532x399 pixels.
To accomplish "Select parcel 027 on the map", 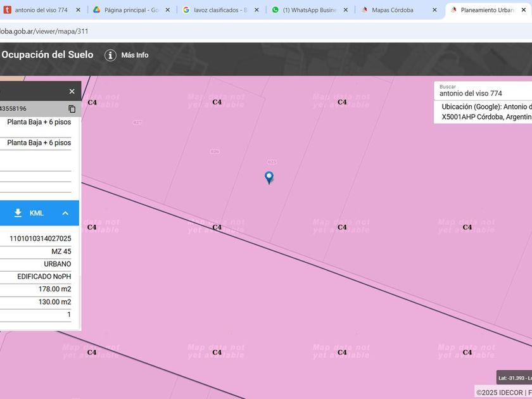I will coord(137,122).
